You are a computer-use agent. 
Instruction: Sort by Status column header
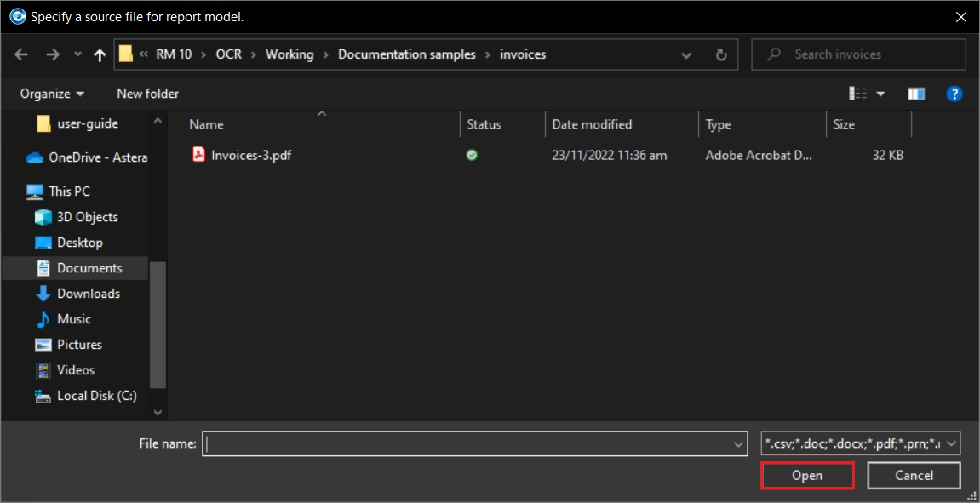point(484,124)
